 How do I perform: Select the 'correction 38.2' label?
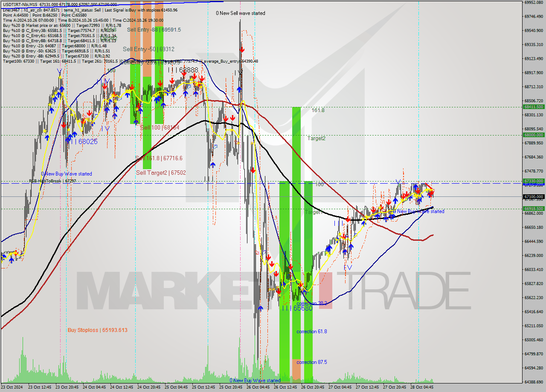pyautogui.click(x=312, y=303)
